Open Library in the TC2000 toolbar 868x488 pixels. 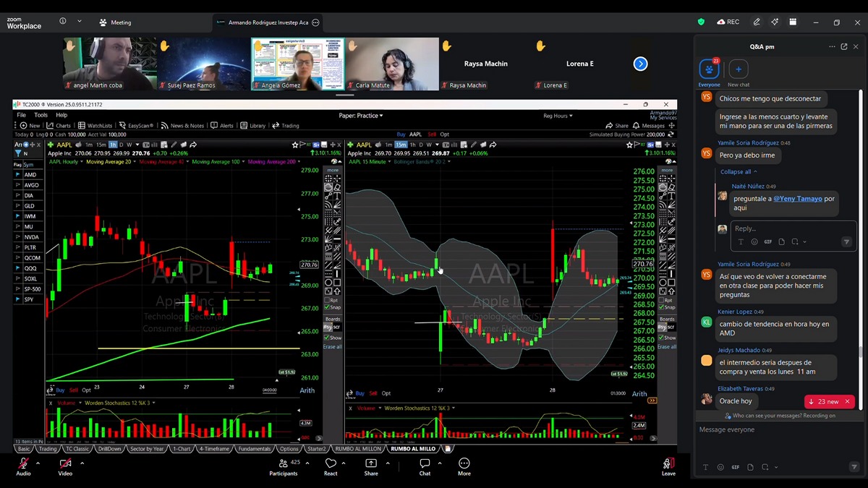[x=253, y=126]
